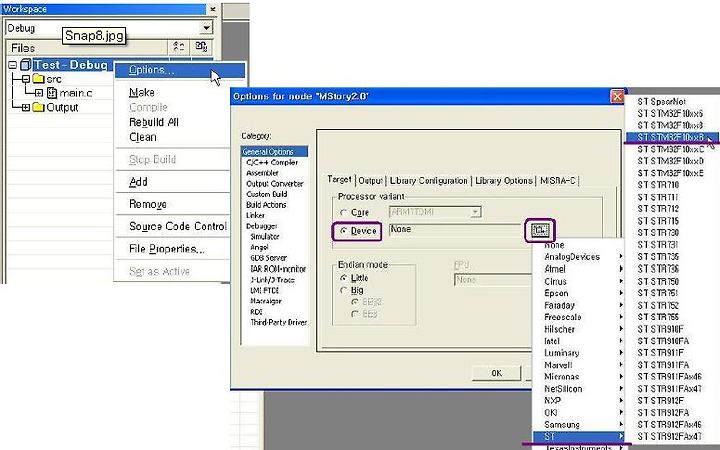This screenshot has width=720, height=450.
Task: Click the Output folder icon in Workspace tree
Action: [x=39, y=107]
